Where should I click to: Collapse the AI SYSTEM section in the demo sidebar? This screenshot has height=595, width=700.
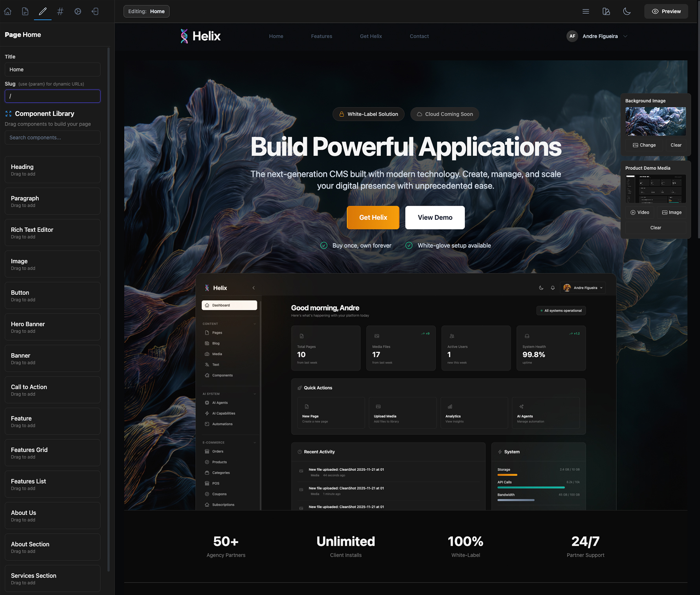click(255, 394)
